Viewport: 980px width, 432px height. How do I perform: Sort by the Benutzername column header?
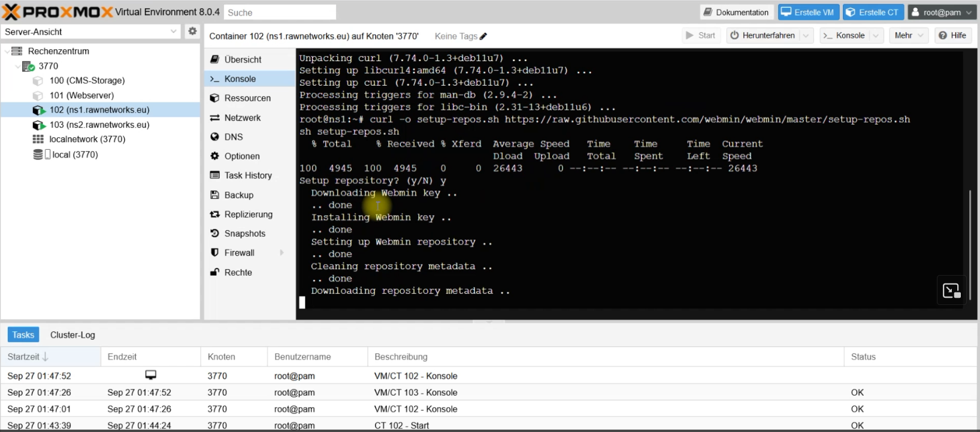click(x=317, y=357)
